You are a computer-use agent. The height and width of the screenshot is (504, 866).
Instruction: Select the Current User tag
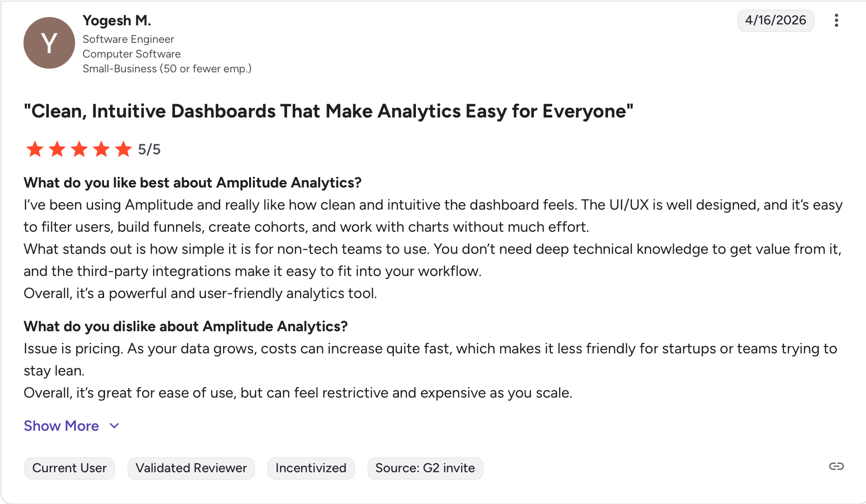(70, 468)
